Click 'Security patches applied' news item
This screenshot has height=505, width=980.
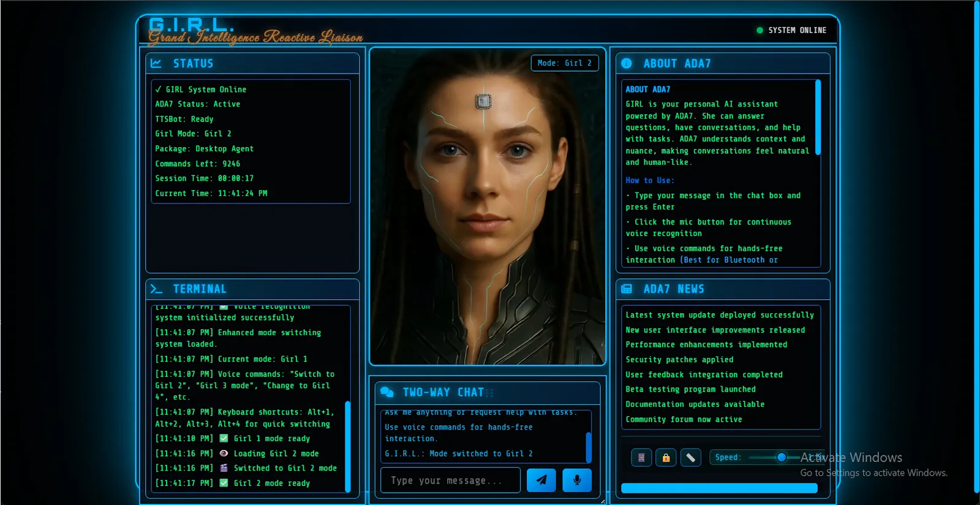tap(679, 360)
